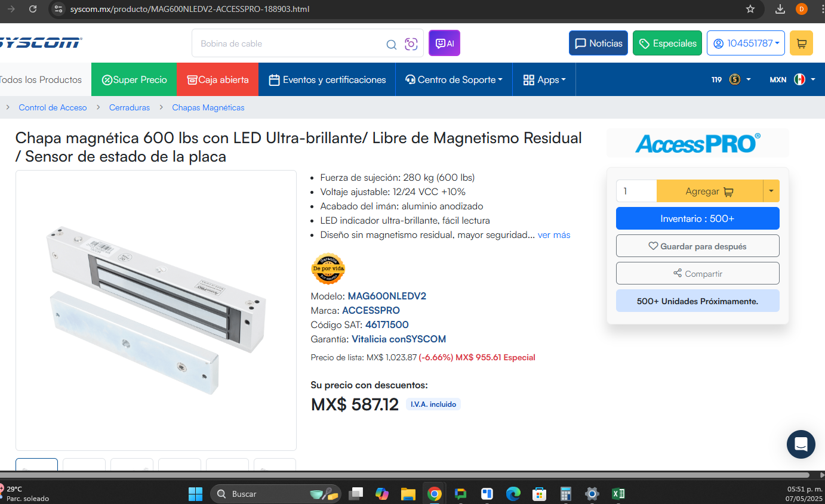Open the Super Precio tab
Screen dimensions: 825x504
click(134, 79)
